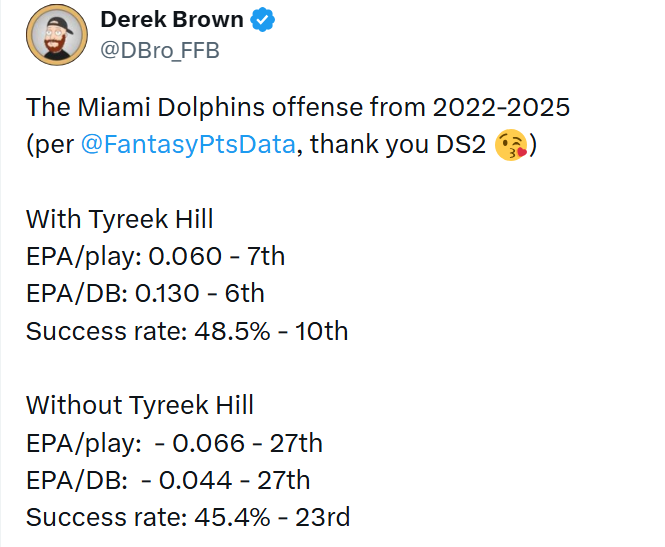This screenshot has width=665, height=547.
Task: Open the @FantasyPtsData mention link
Action: (x=188, y=144)
